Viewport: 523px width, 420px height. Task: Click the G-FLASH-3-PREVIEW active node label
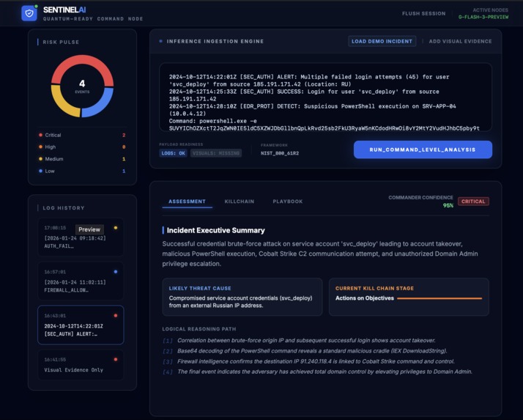(x=483, y=17)
